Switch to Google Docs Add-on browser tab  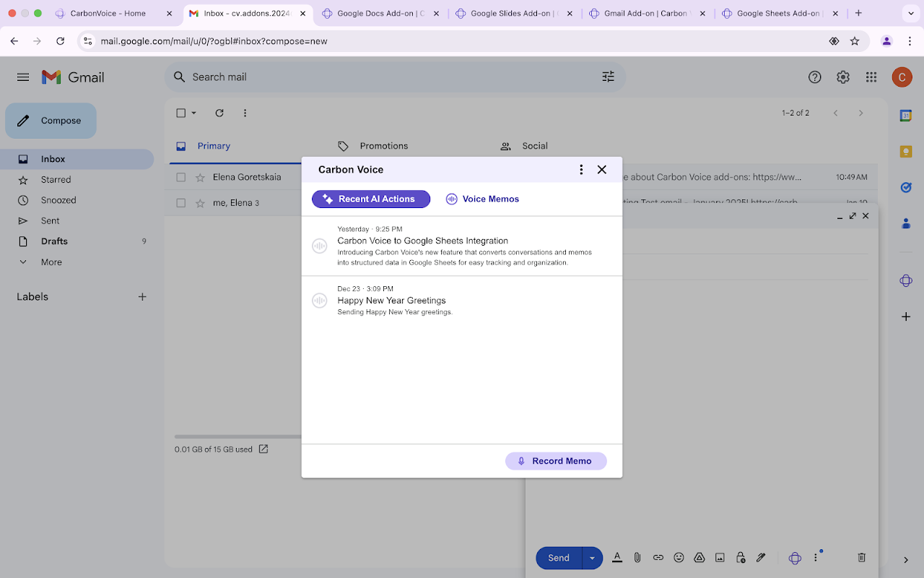pos(380,13)
